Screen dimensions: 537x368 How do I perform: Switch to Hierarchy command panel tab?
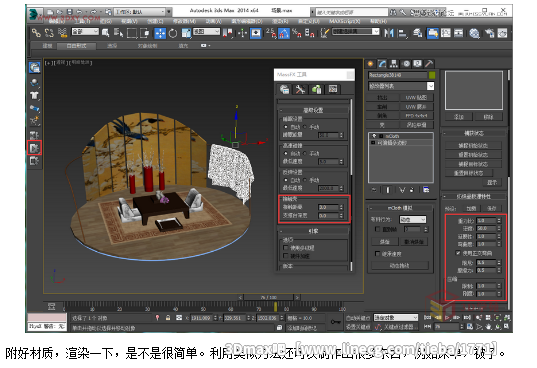tap(394, 64)
